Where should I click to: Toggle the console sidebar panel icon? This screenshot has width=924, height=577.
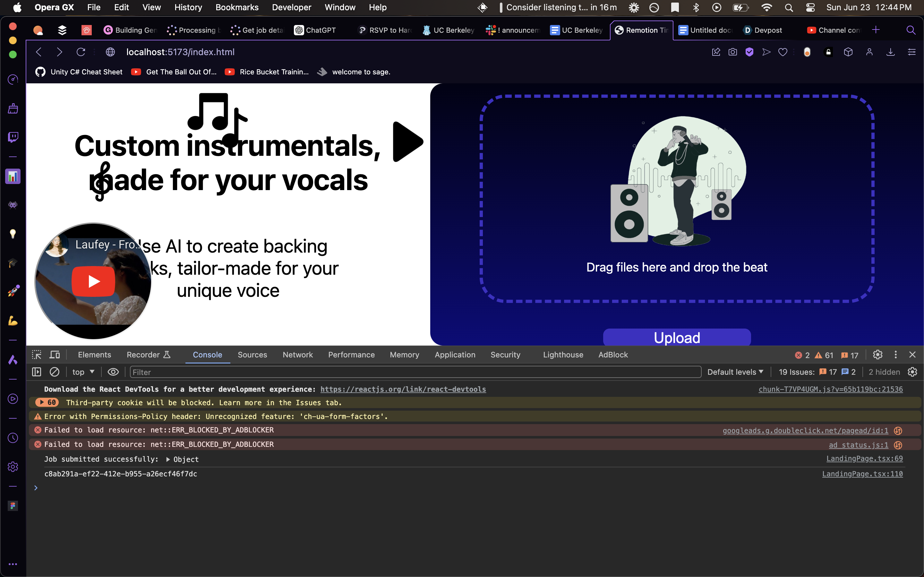tap(37, 372)
